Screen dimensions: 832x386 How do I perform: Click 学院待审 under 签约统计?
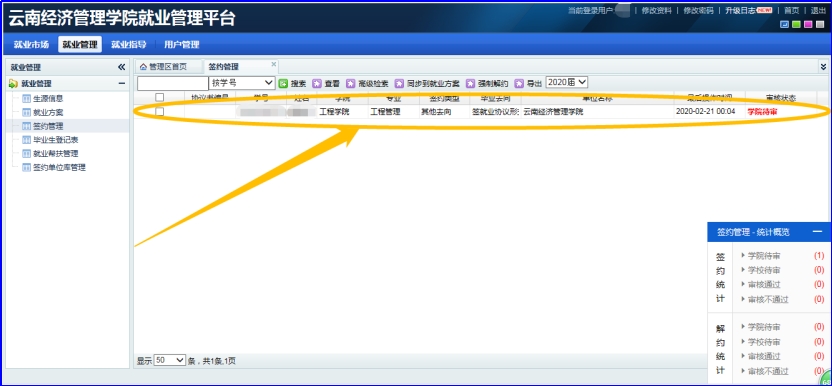click(x=764, y=256)
